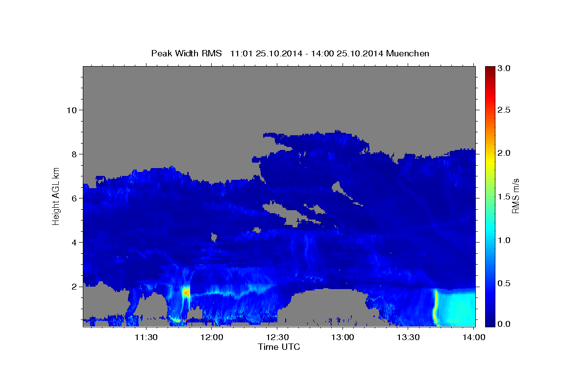Click the colorbar value 0.5
Image resolution: width=588 pixels, height=392 pixels.
(504, 283)
